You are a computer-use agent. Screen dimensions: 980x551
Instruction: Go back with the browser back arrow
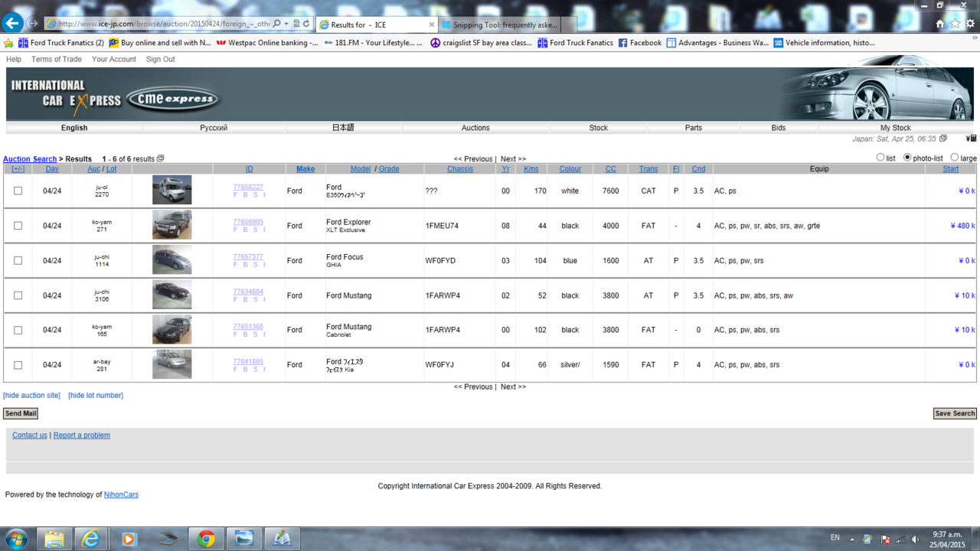[12, 23]
